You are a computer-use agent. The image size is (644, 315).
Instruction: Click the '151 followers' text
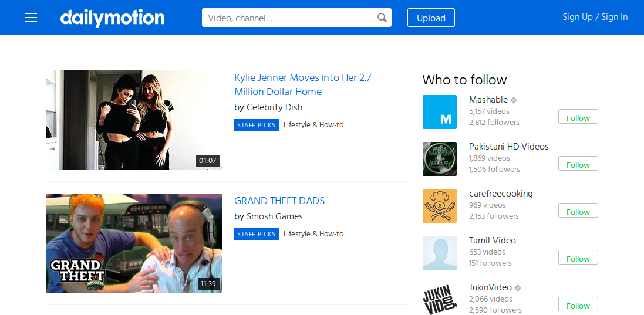490,263
